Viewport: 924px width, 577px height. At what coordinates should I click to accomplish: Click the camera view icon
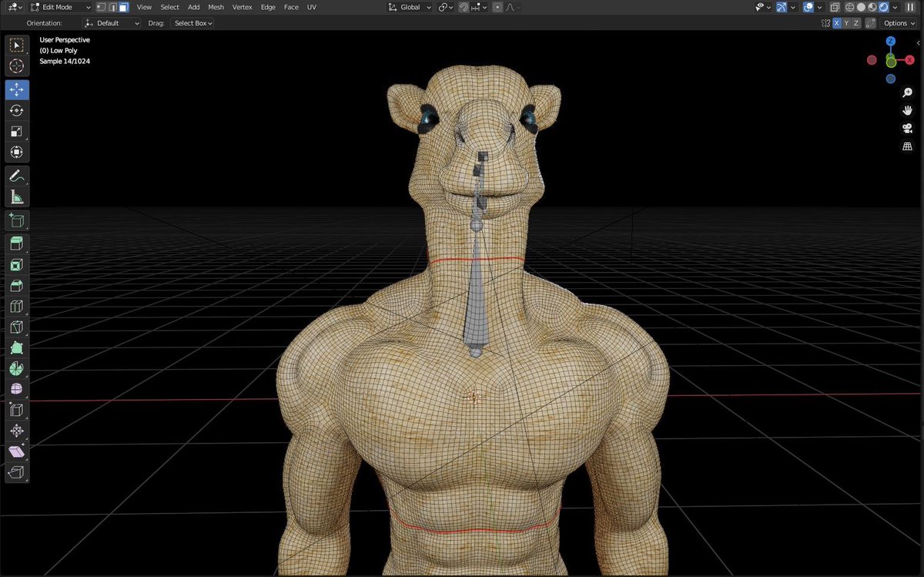click(907, 128)
